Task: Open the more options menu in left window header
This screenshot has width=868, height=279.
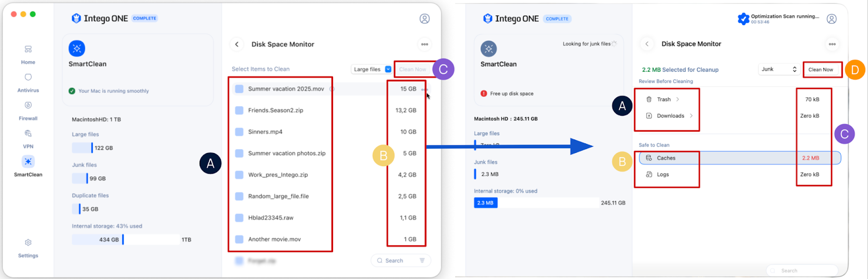Action: click(425, 45)
